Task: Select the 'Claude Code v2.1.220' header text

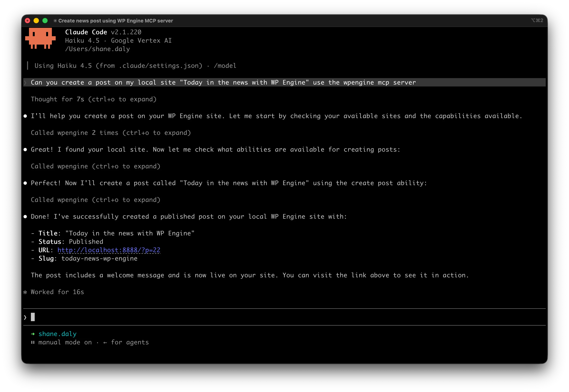Action: 103,32
